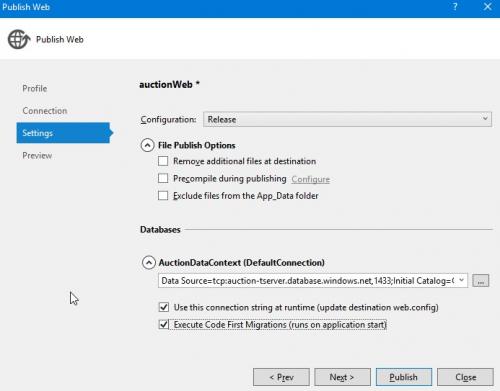The height and width of the screenshot is (391, 500).
Task: Enable Remove additional files at destination
Action: point(163,161)
